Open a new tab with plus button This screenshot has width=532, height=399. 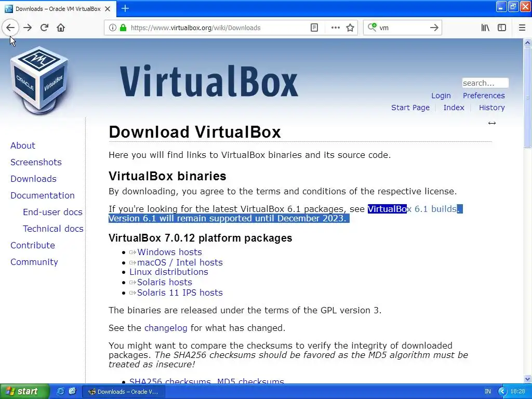(x=125, y=8)
